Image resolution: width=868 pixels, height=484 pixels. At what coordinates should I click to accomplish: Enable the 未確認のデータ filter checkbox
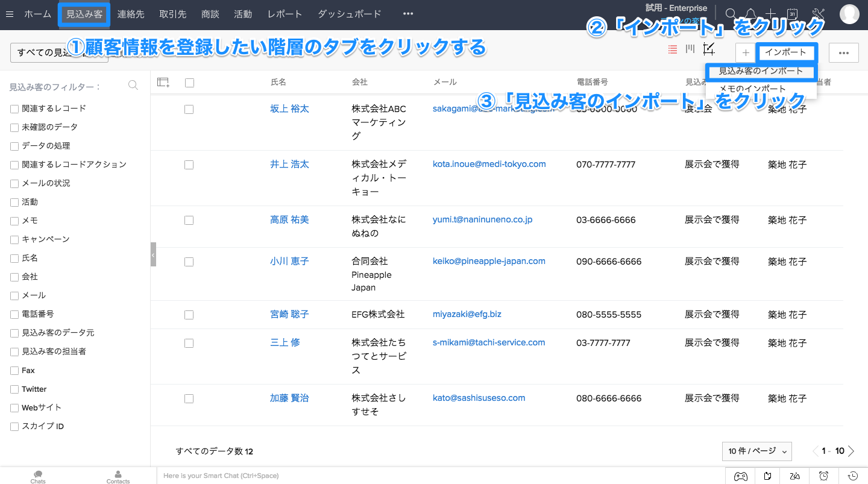(x=14, y=128)
